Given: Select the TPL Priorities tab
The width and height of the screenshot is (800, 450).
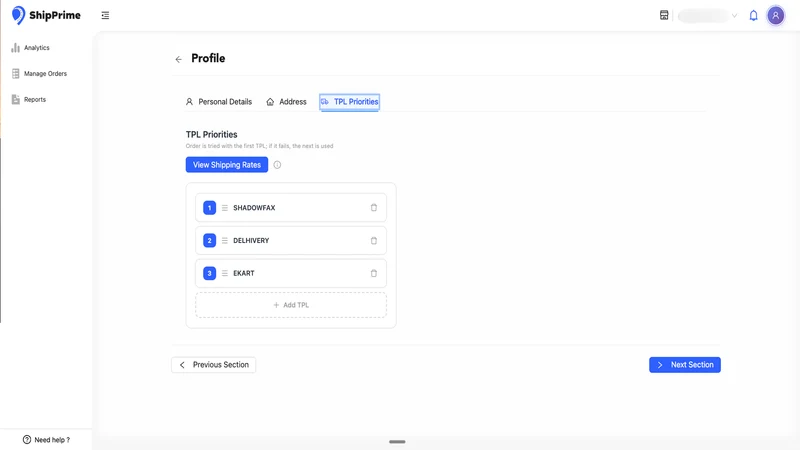Looking at the screenshot, I should (349, 102).
